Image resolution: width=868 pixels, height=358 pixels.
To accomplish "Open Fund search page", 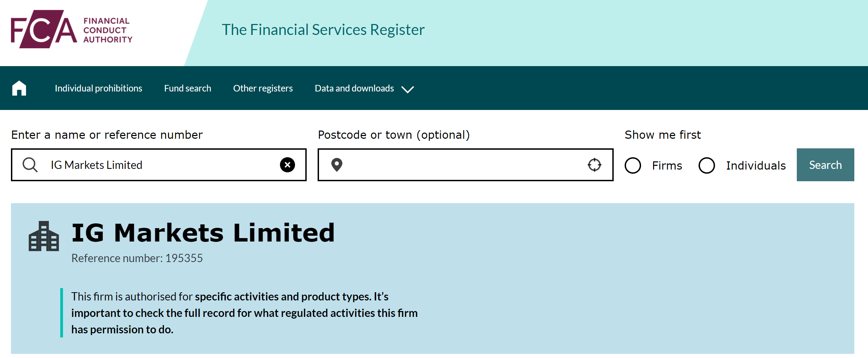I will [x=188, y=88].
